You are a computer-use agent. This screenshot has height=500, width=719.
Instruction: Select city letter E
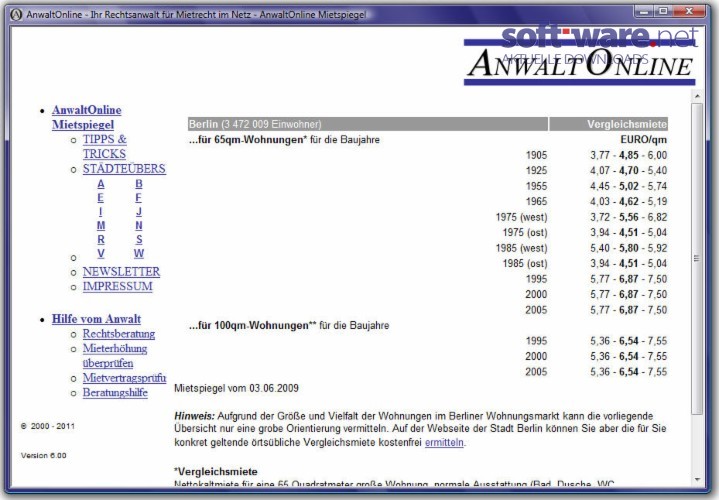pyautogui.click(x=100, y=198)
